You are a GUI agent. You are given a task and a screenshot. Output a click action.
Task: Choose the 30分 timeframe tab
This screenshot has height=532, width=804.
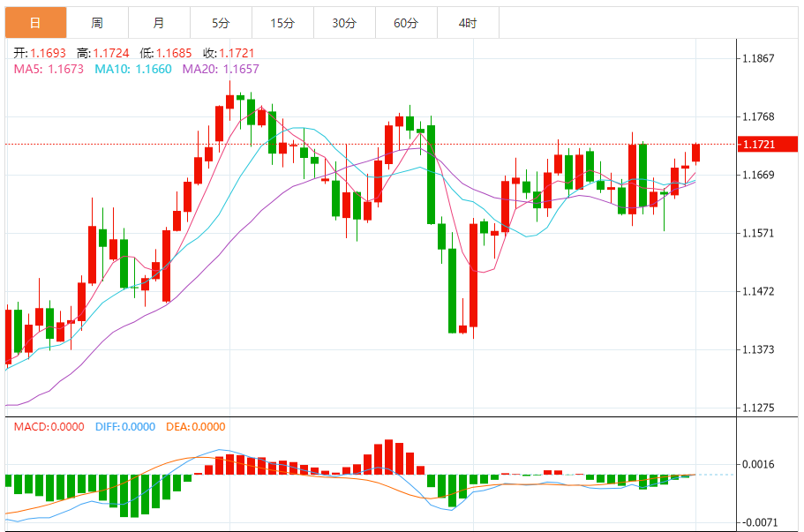pos(344,23)
